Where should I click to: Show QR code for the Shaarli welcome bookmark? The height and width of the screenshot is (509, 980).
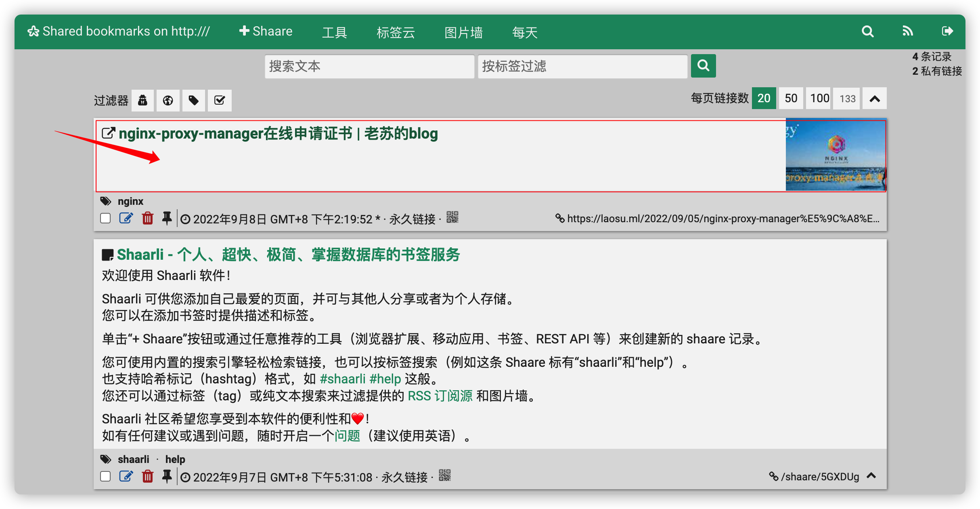445,475
